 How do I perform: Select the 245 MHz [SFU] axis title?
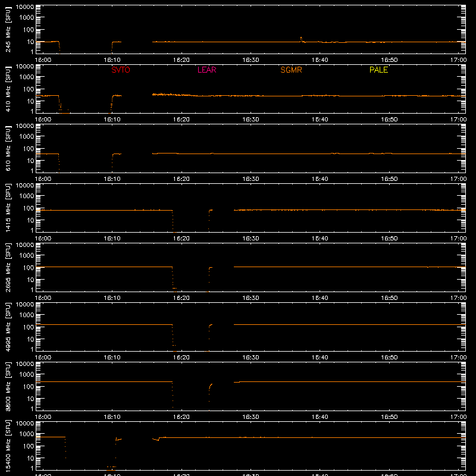[8, 30]
